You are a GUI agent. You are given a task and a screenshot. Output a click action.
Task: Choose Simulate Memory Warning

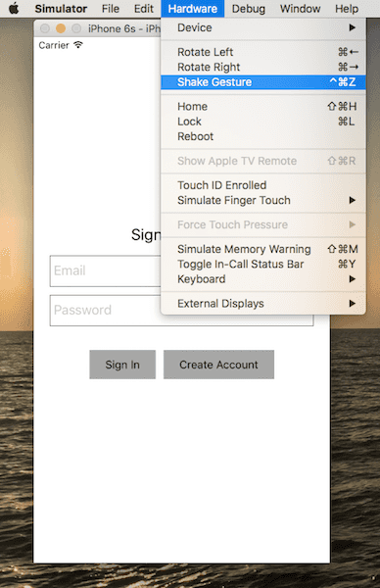click(x=263, y=249)
